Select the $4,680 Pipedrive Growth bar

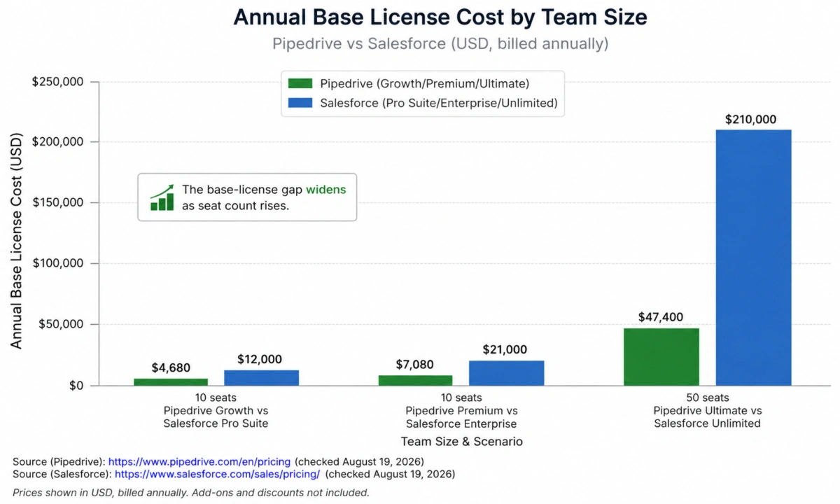coord(171,382)
